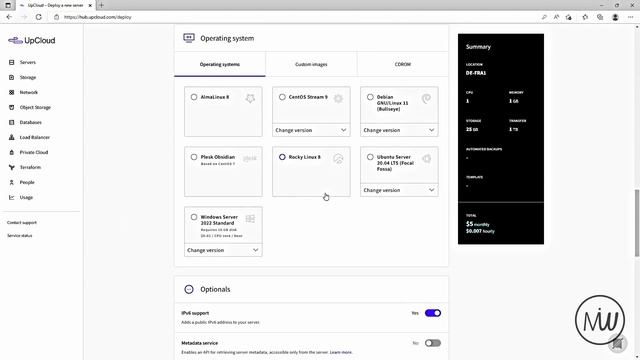Viewport: 640px width, 360px height.
Task: Open the People sidebar icon
Action: [11, 182]
